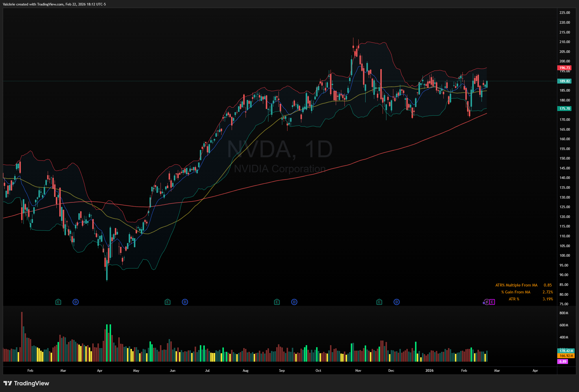Click the March dividend 'D' marker
Viewport: 579px width, 392px height.
[x=75, y=302]
